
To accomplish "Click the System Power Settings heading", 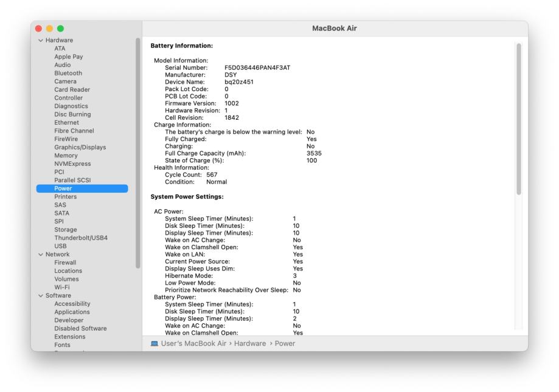I will coord(187,196).
